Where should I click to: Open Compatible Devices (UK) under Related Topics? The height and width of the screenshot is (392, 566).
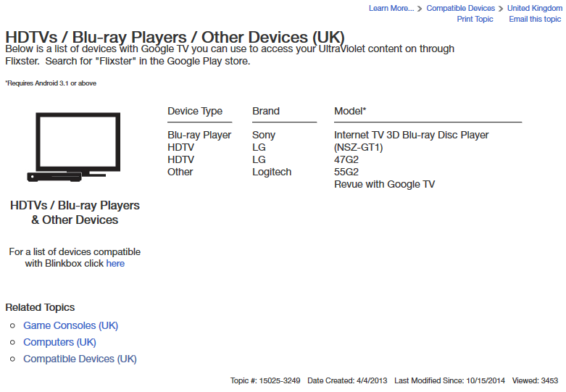click(x=80, y=359)
